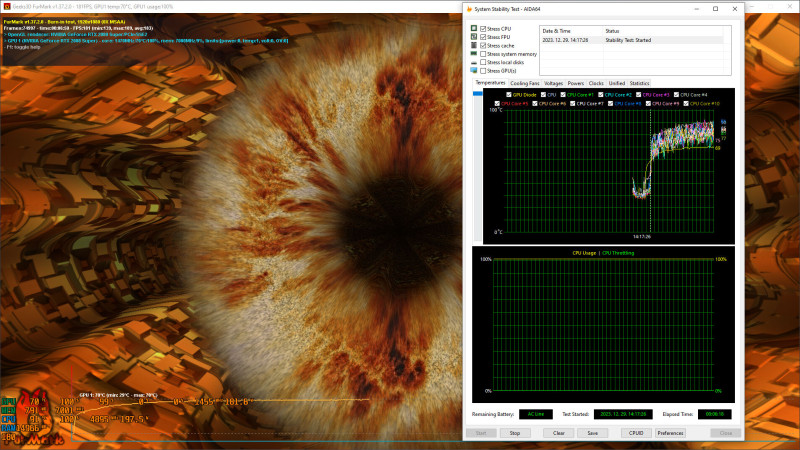Click the RAM module icon beside Stress system memory

473,54
